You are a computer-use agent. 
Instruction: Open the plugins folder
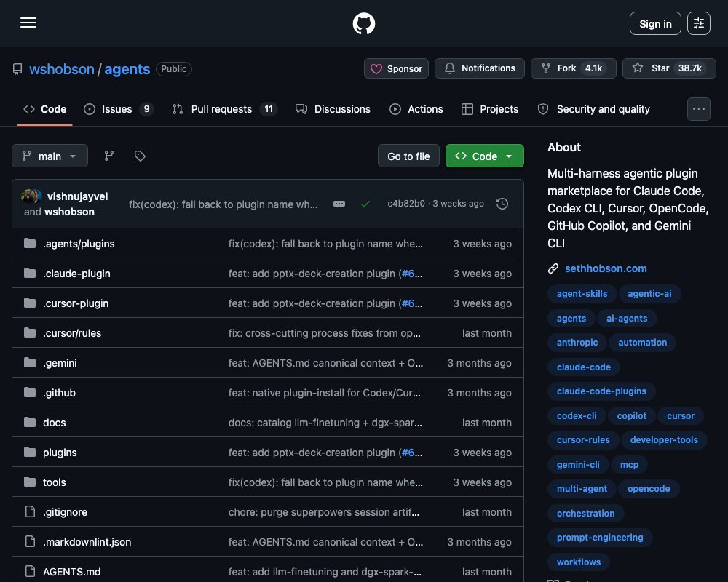coord(60,453)
